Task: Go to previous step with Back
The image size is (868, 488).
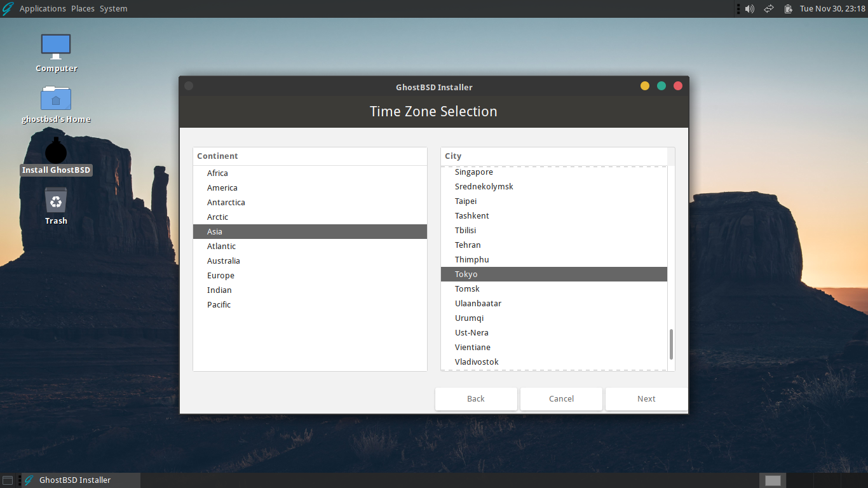Action: (476, 399)
